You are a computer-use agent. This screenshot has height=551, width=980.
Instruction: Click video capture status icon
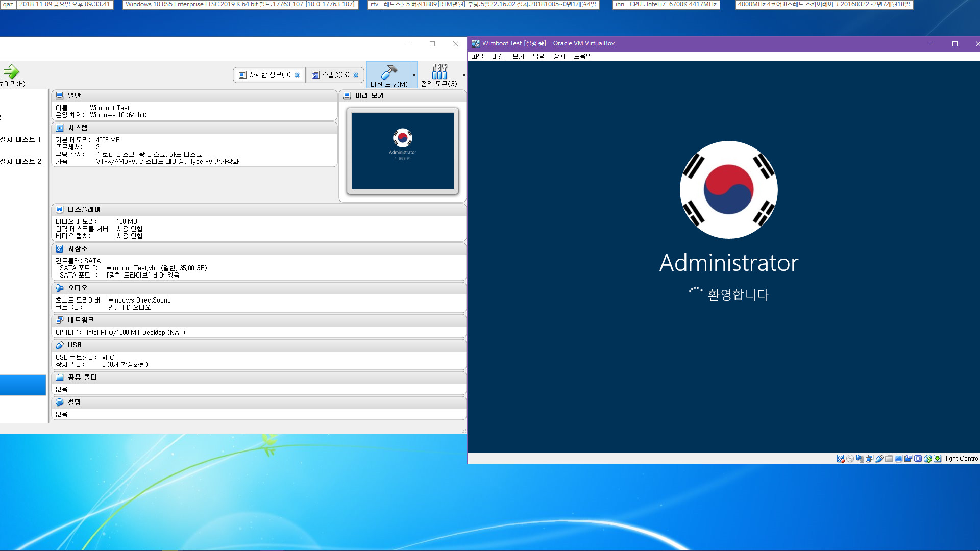coord(909,459)
